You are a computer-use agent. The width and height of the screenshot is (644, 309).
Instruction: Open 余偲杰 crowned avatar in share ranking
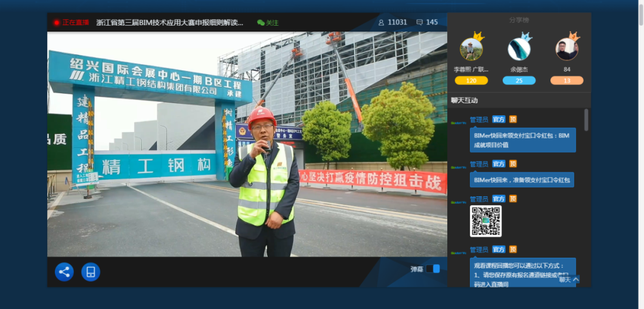(519, 48)
